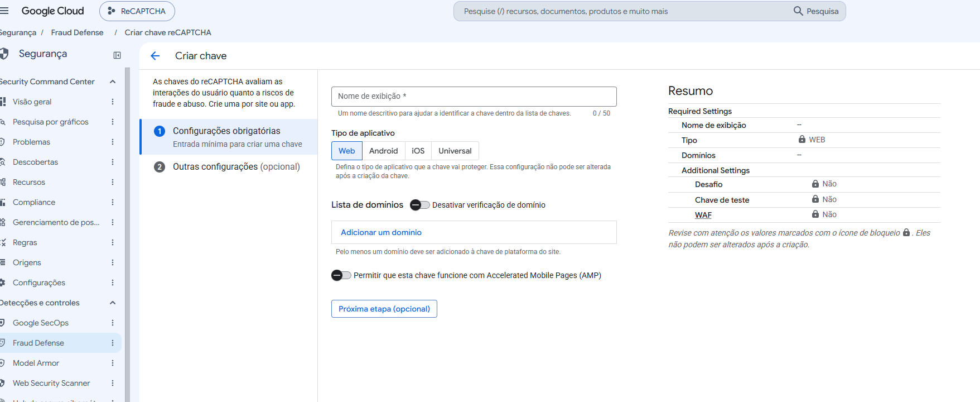Viewport: 980px width, 402px height.
Task: Open more options for Fraud Defense
Action: click(x=113, y=343)
